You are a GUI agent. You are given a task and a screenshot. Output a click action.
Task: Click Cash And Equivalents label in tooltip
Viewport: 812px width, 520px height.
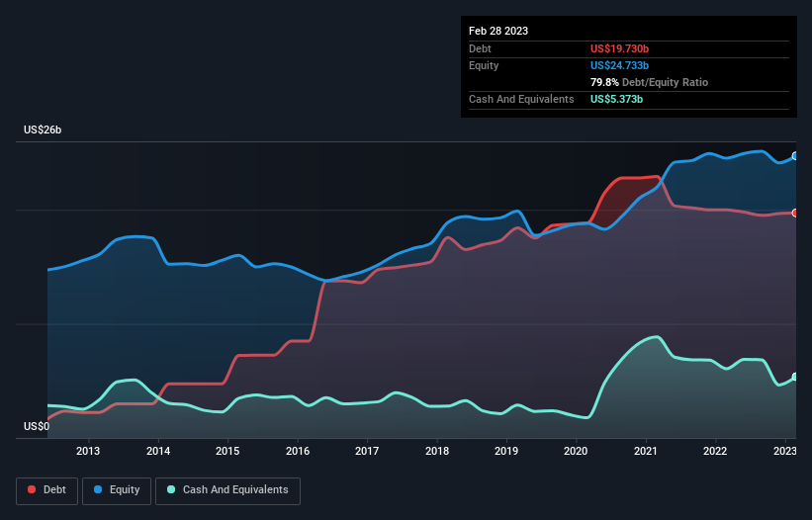(x=521, y=99)
